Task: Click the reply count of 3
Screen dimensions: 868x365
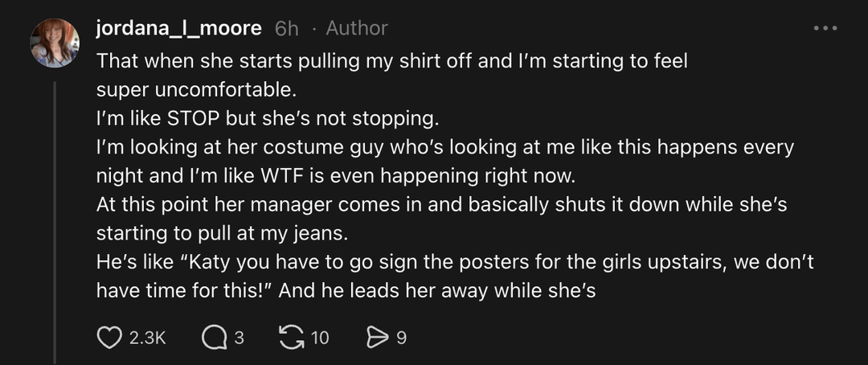Action: (239, 338)
